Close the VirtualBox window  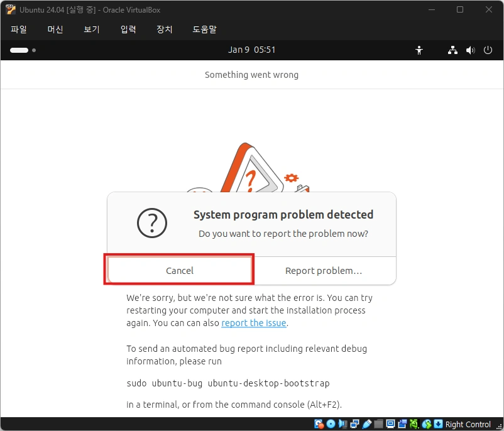point(488,9)
